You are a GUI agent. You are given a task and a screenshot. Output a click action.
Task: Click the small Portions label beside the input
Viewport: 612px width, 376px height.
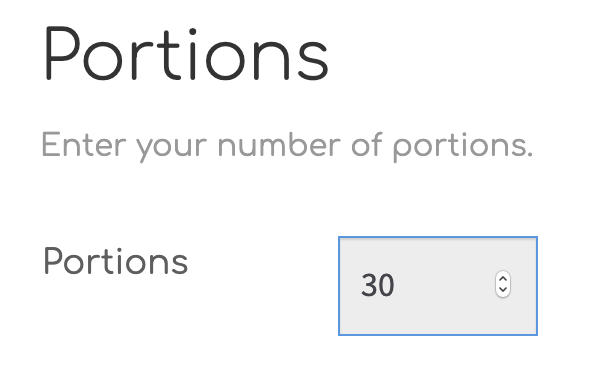[x=116, y=261]
